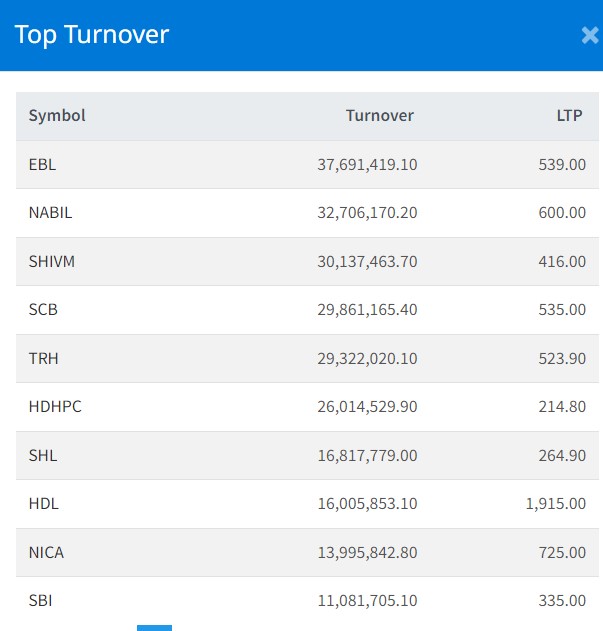Select the EBL symbol row
Image resolution: width=603 pixels, height=631 pixels.
click(43, 164)
